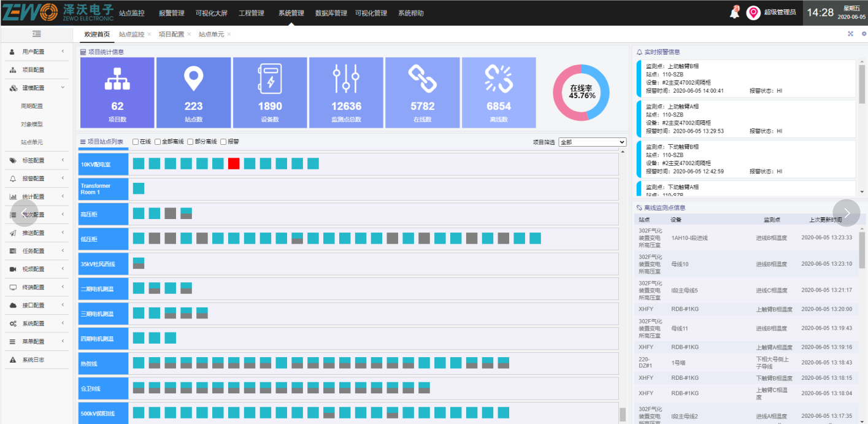Enable the 全部离线 checkbox
This screenshot has height=424, width=868.
point(158,142)
